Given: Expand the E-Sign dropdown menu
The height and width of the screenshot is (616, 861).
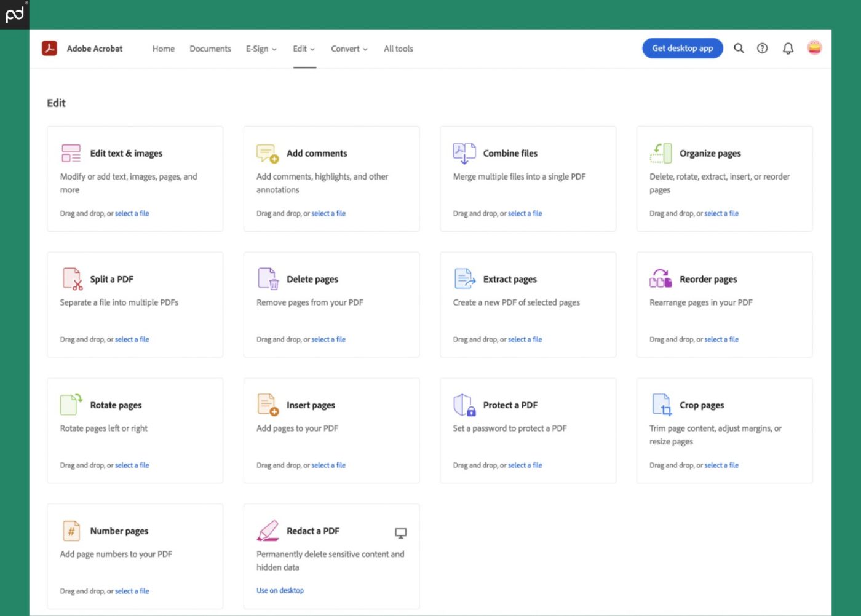Looking at the screenshot, I should click(261, 49).
